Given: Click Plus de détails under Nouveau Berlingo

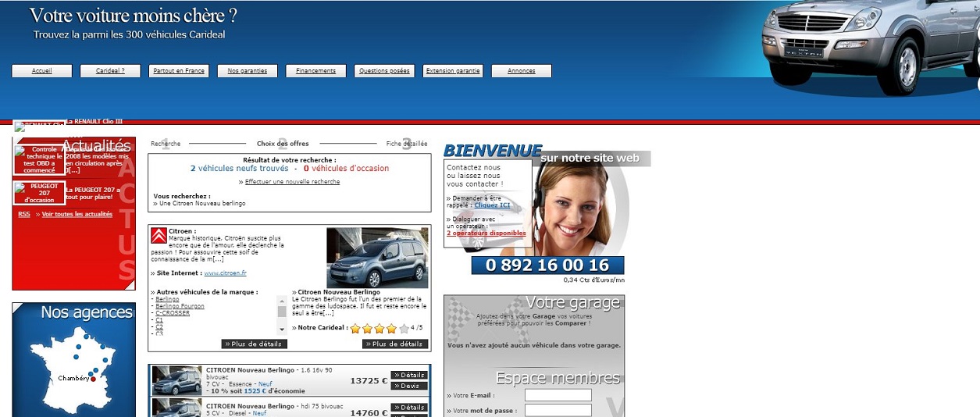Looking at the screenshot, I should click(395, 344).
